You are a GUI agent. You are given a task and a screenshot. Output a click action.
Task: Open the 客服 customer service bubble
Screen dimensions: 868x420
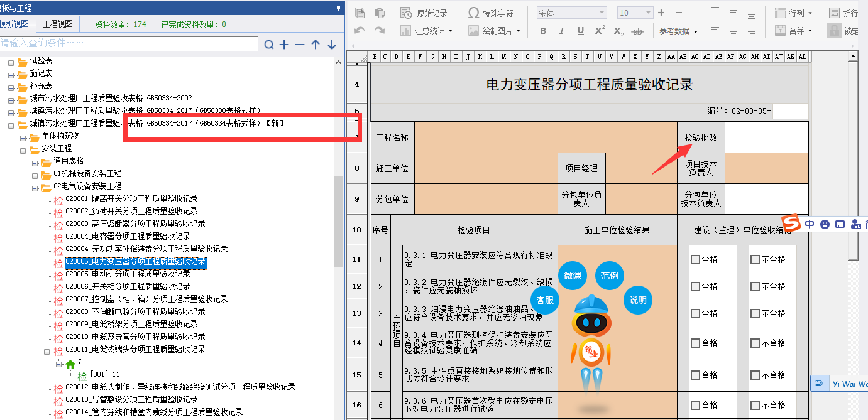544,301
